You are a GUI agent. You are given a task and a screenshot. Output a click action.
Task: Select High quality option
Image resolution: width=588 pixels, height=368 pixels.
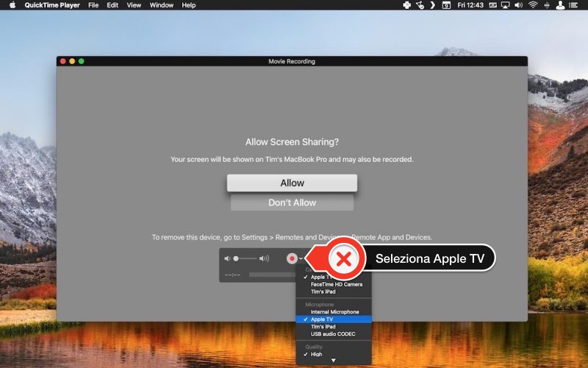(x=334, y=354)
